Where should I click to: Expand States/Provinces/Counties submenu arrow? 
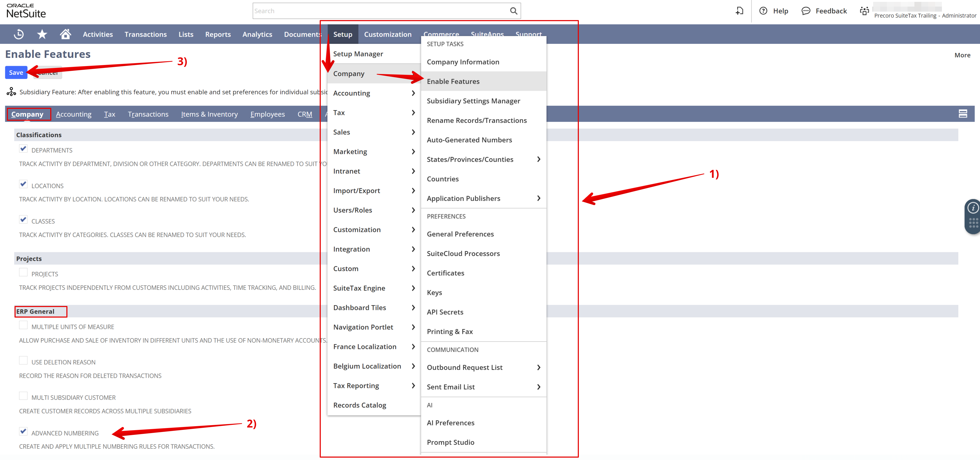tap(539, 159)
